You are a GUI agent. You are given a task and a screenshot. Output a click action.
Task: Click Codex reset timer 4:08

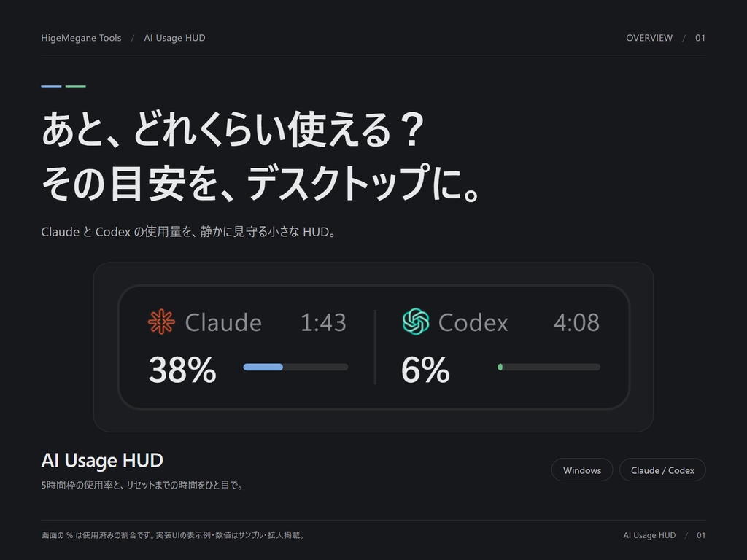pyautogui.click(x=576, y=323)
